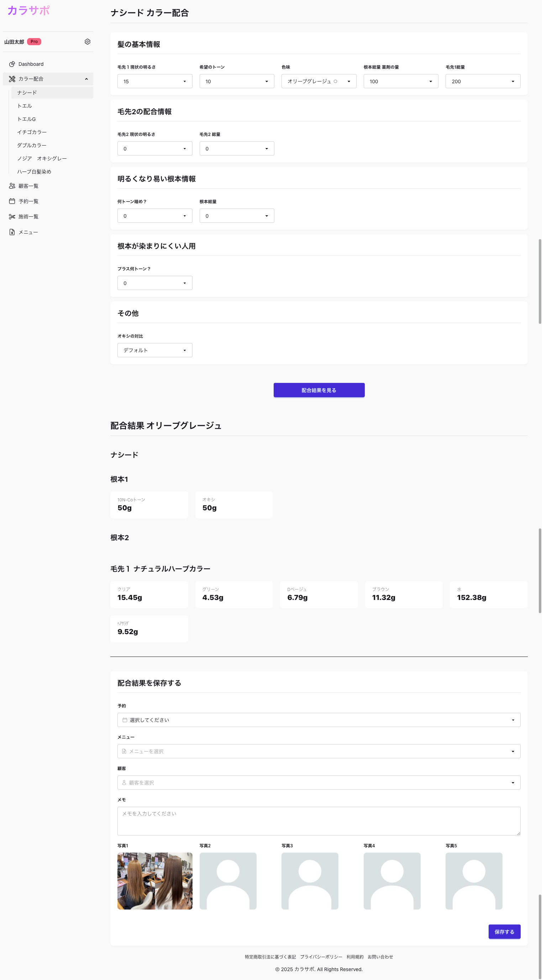Click the 写真3 placeholder image
Screen dimensions: 542x980
310,881
